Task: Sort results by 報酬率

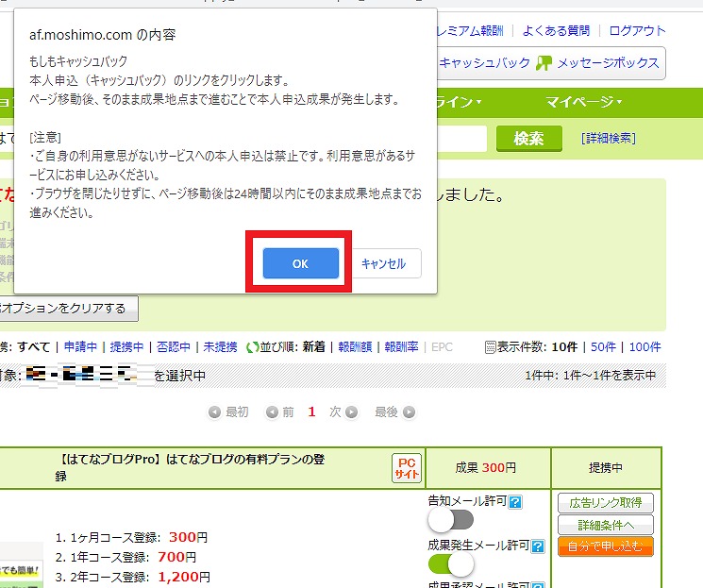Action: click(x=402, y=346)
